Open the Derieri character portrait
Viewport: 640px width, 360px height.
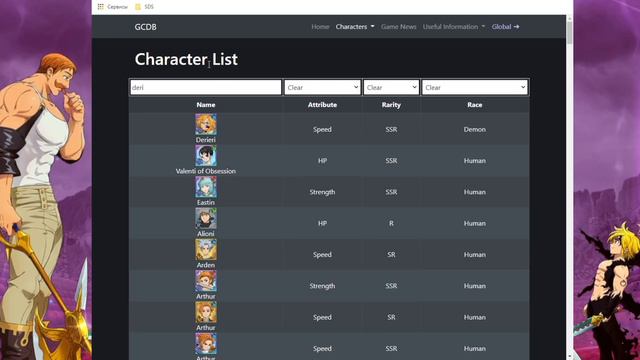(206, 124)
